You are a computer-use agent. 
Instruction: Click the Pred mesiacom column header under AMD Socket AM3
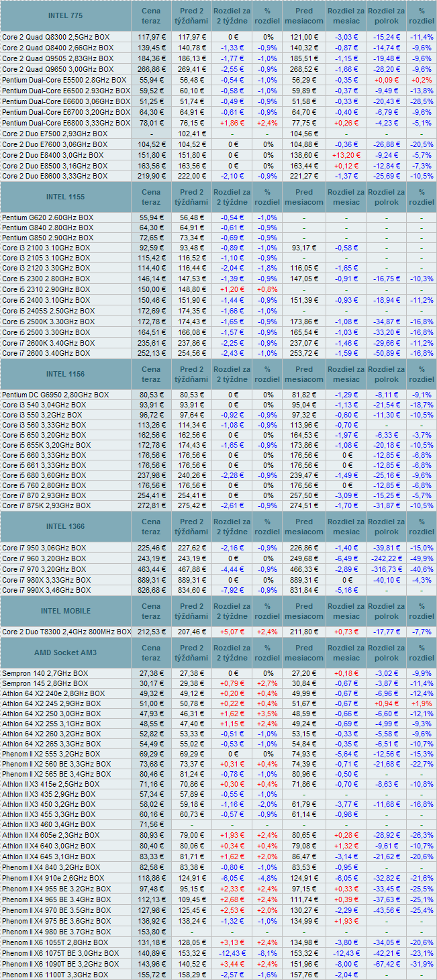304,653
